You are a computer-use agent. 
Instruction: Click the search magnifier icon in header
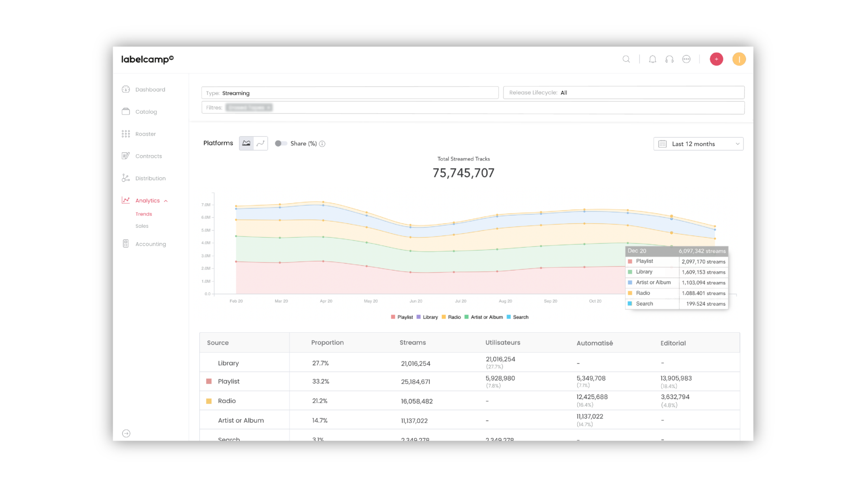(626, 59)
